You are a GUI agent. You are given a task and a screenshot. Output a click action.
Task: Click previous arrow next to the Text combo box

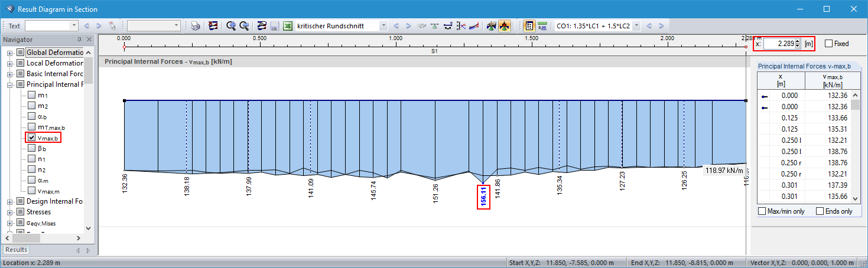(87, 26)
